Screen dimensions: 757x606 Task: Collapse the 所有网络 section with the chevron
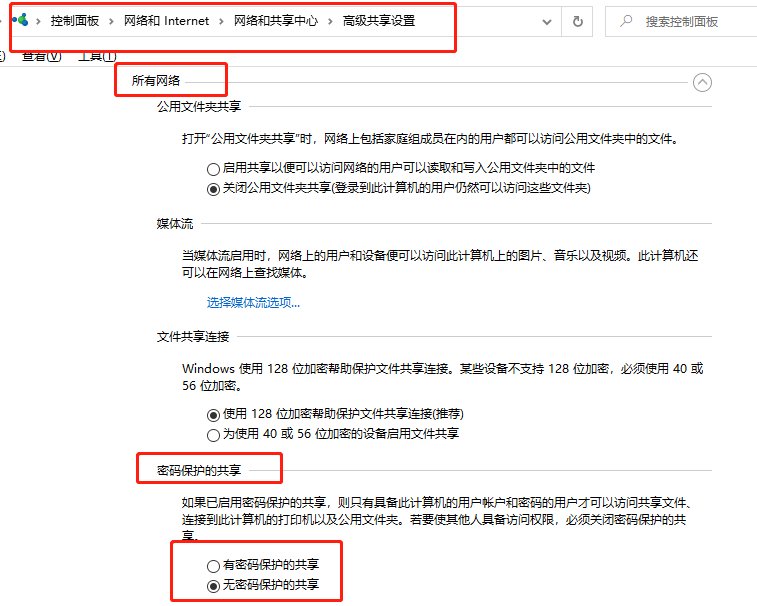click(703, 83)
